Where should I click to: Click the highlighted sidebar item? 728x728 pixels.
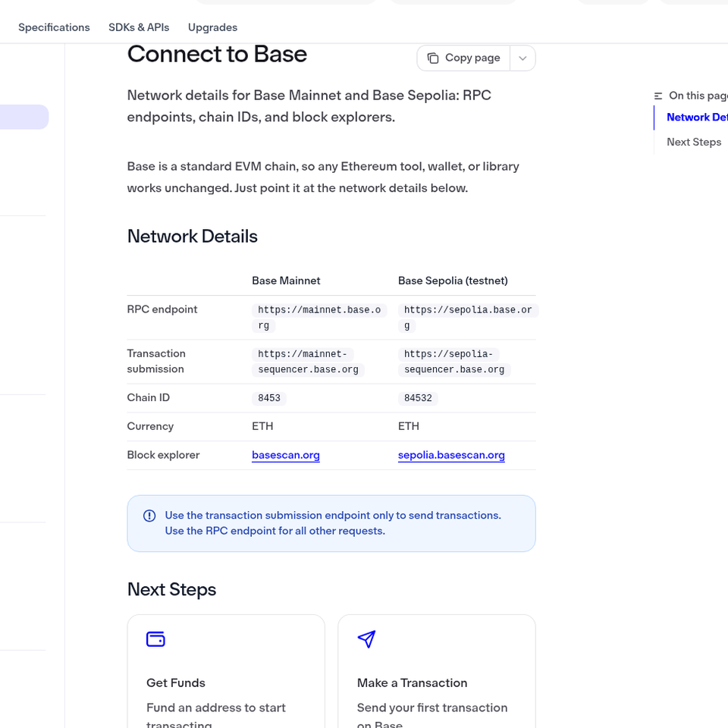[x=24, y=117]
